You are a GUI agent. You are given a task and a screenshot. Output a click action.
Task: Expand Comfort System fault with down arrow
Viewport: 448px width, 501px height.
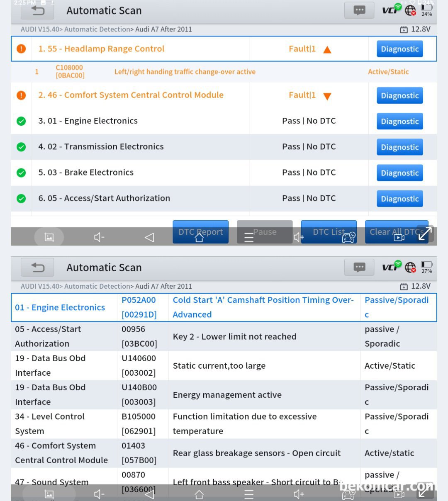tap(327, 97)
